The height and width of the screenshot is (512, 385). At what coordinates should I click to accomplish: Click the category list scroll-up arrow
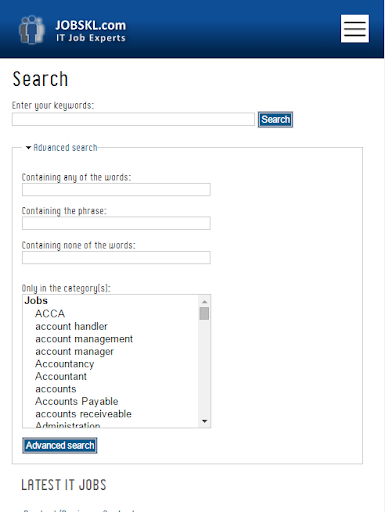click(x=205, y=301)
